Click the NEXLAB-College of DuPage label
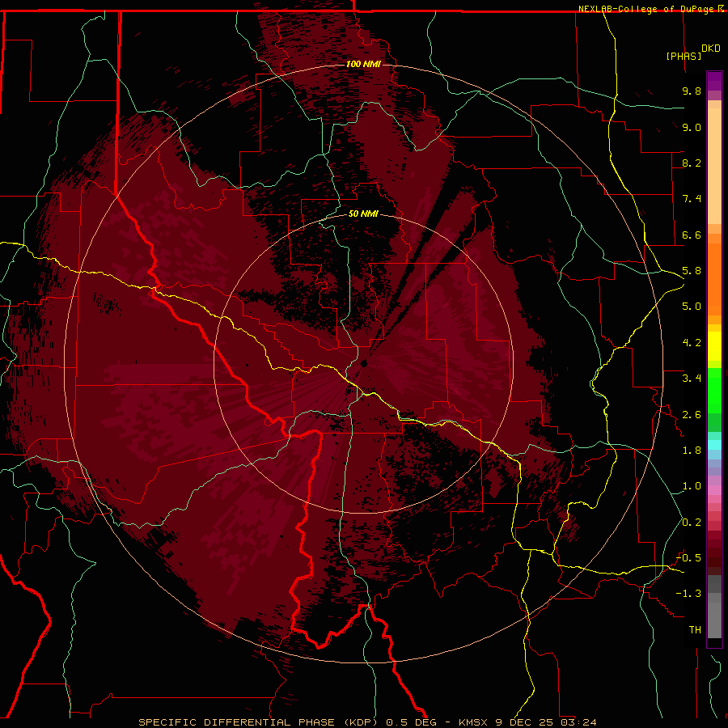The image size is (728, 728). pyautogui.click(x=647, y=9)
